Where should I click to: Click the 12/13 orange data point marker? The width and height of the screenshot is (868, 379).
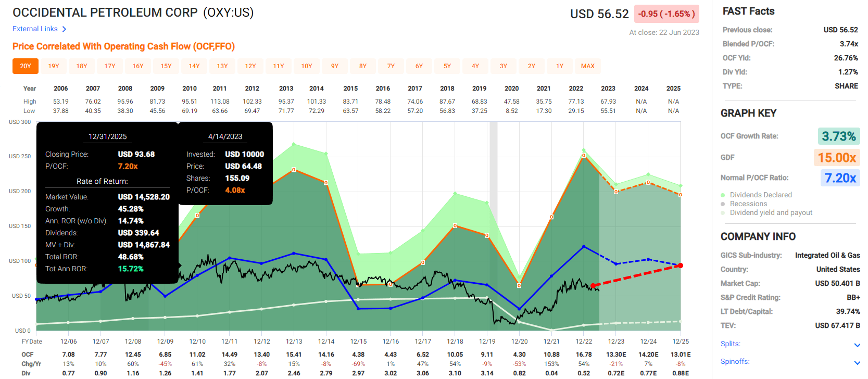tap(294, 170)
